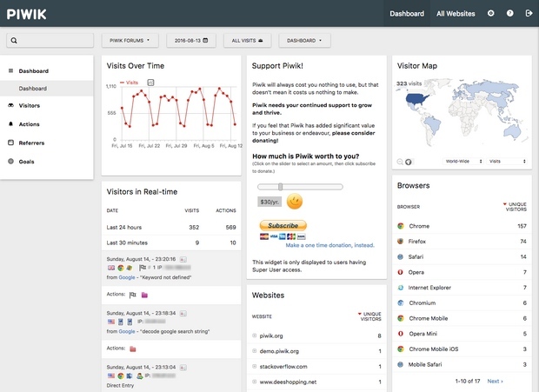This screenshot has height=392, width=539.
Task: Click the smiley face donation icon
Action: tap(294, 202)
